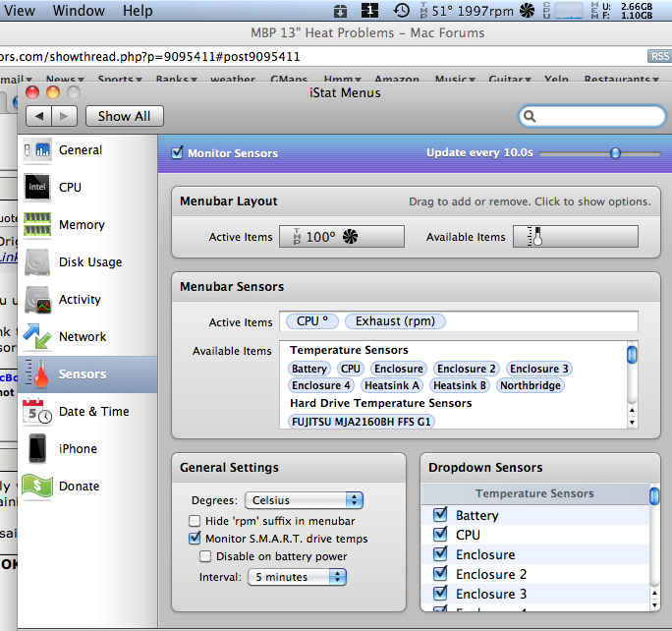Open the Restaurants bookmarks folder in the browser

[621, 80]
